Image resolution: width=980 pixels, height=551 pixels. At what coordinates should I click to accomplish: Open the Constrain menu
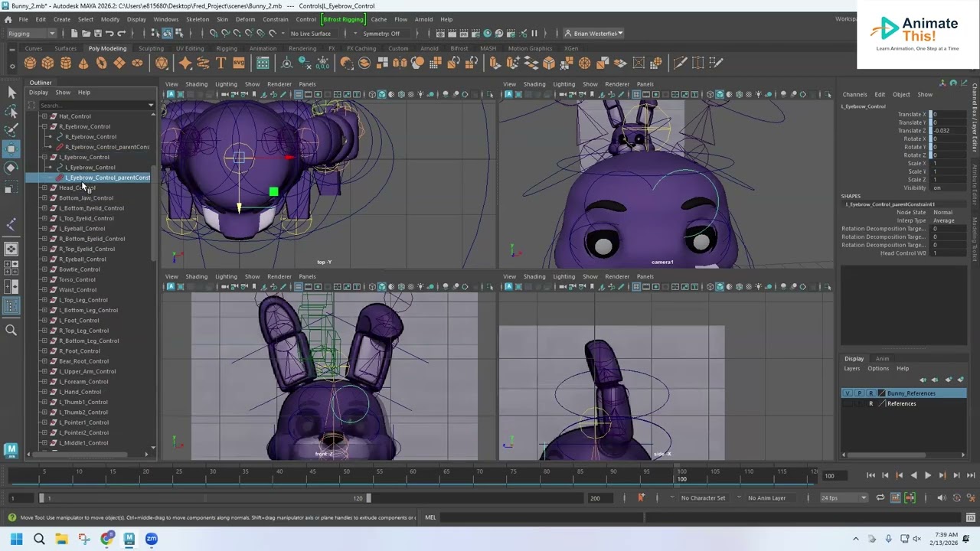coord(276,19)
